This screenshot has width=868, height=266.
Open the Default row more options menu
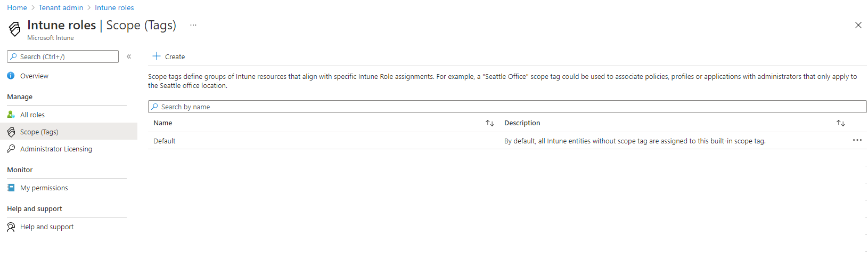point(857,140)
